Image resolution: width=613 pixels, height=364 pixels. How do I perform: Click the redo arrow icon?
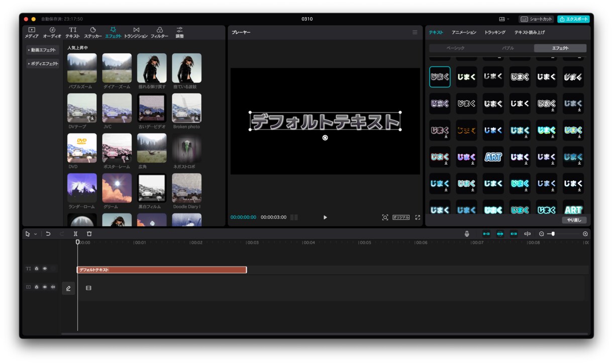62,234
